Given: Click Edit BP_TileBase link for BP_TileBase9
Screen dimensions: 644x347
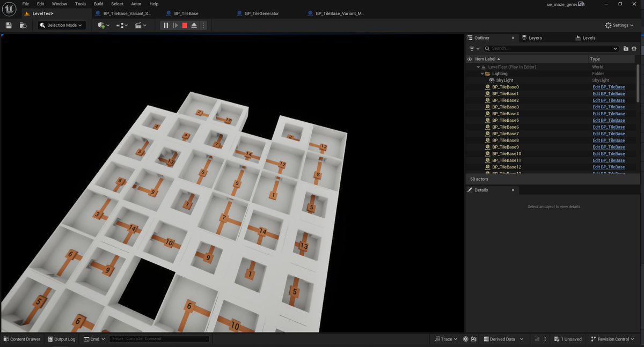Looking at the screenshot, I should coord(609,147).
